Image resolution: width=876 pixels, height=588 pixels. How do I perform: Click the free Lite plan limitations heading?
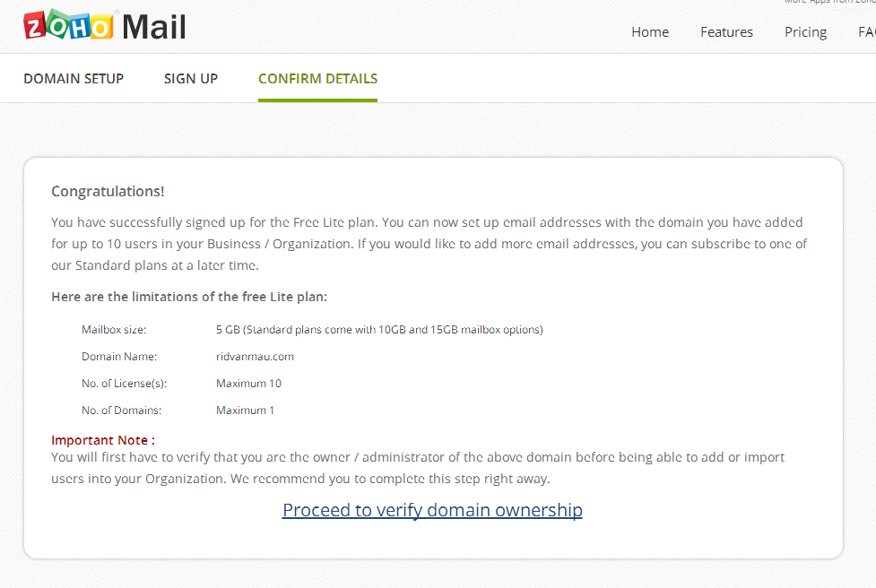[x=189, y=297]
